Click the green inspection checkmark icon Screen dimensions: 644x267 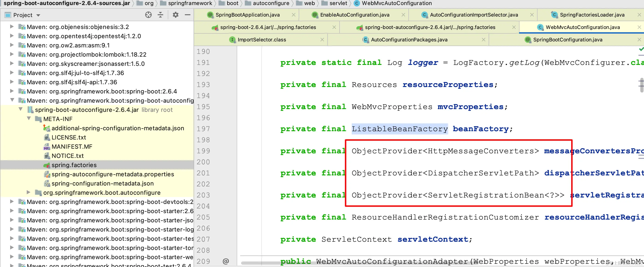[x=641, y=49]
